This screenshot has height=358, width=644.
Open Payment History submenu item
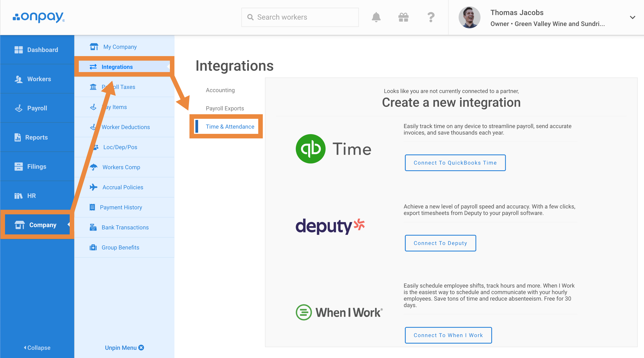(124, 207)
